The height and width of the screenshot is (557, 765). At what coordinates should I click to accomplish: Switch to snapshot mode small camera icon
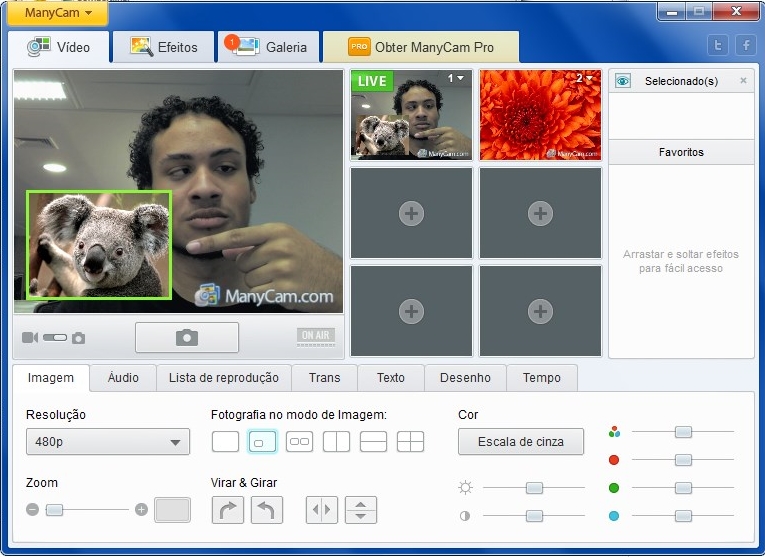(x=79, y=338)
